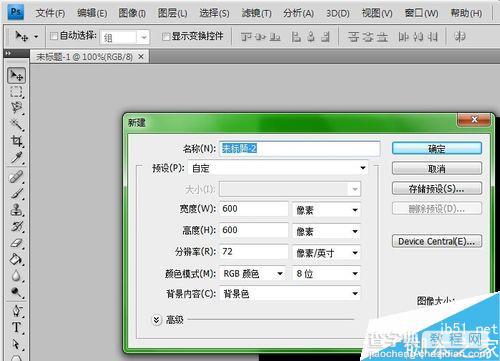Select the Lasso tool
The image size is (500, 361).
(x=16, y=108)
